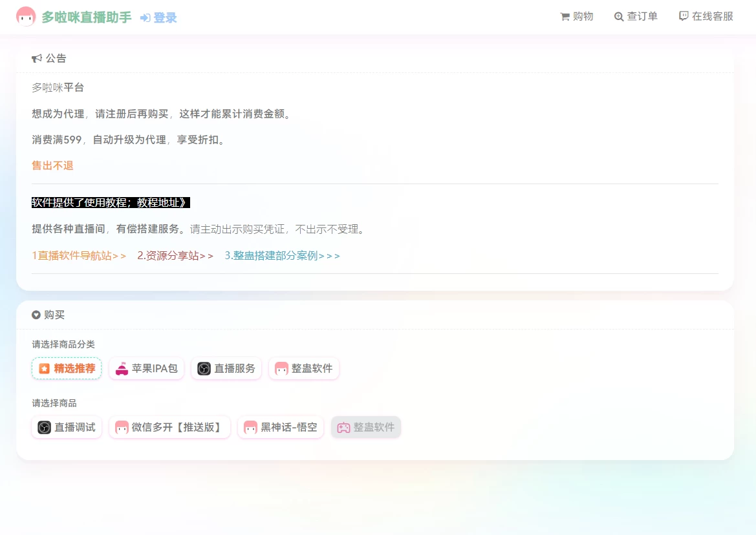Click the OBS icon on 直播服务

pos(204,369)
